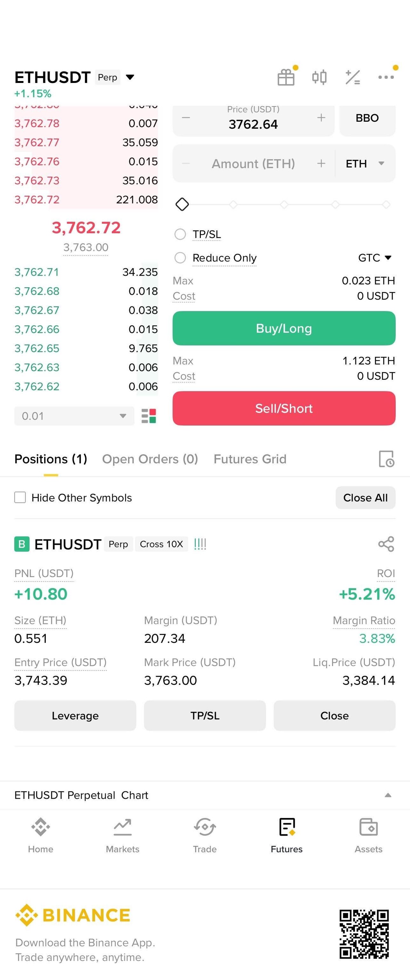Open order history icon beside Futures Grid

[x=386, y=459]
